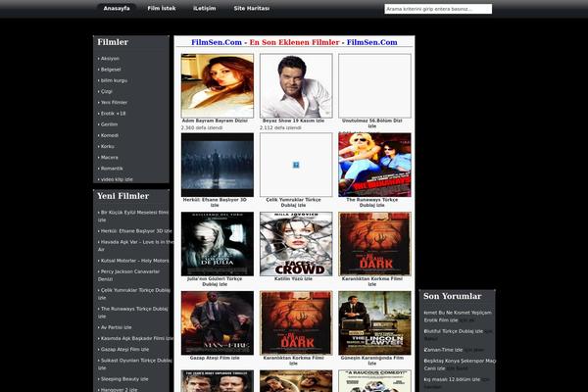Viewport: 588px width, 392px height.
Task: Open the iLetişim menu item
Action: tap(205, 8)
